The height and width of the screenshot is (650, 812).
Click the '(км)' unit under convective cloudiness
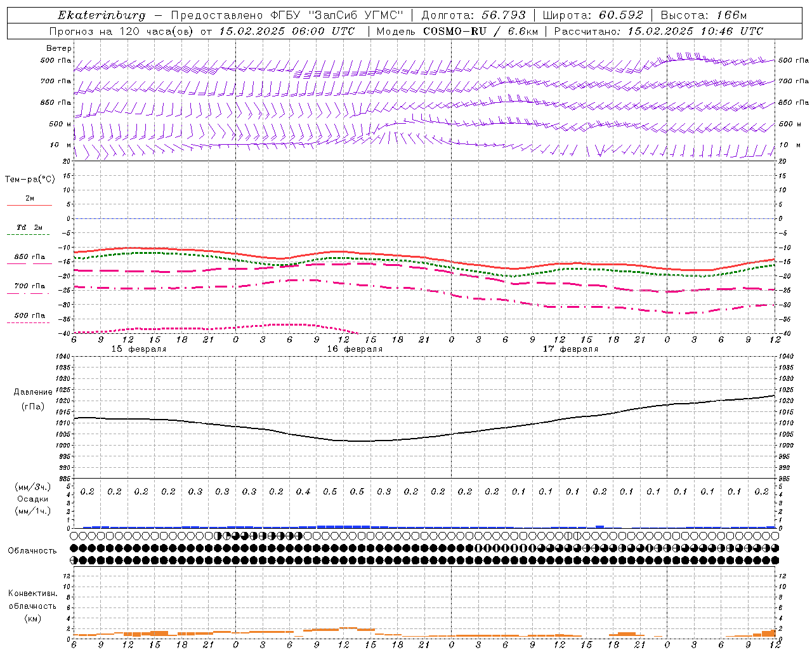pyautogui.click(x=32, y=619)
